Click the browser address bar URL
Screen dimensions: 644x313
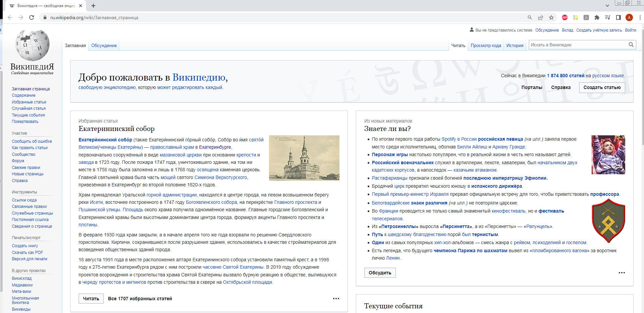coord(94,17)
